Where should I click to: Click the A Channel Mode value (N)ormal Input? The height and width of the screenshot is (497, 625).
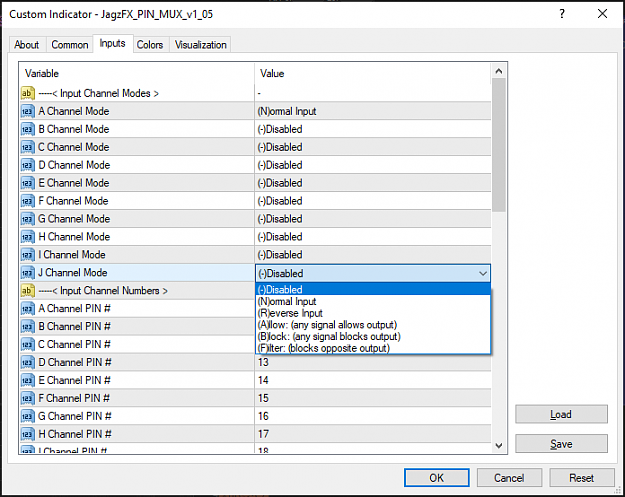pyautogui.click(x=373, y=111)
